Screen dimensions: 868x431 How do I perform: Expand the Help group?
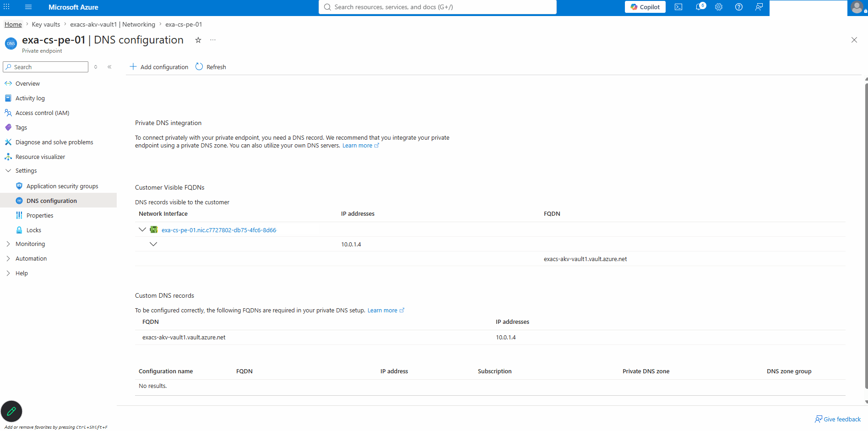point(8,273)
